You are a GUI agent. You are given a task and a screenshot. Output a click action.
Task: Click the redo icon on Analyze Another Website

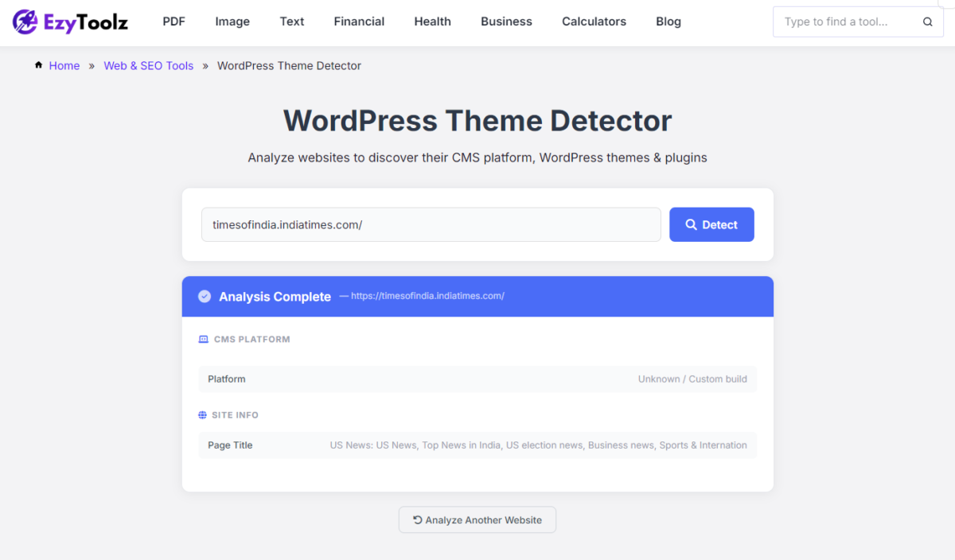(x=415, y=519)
